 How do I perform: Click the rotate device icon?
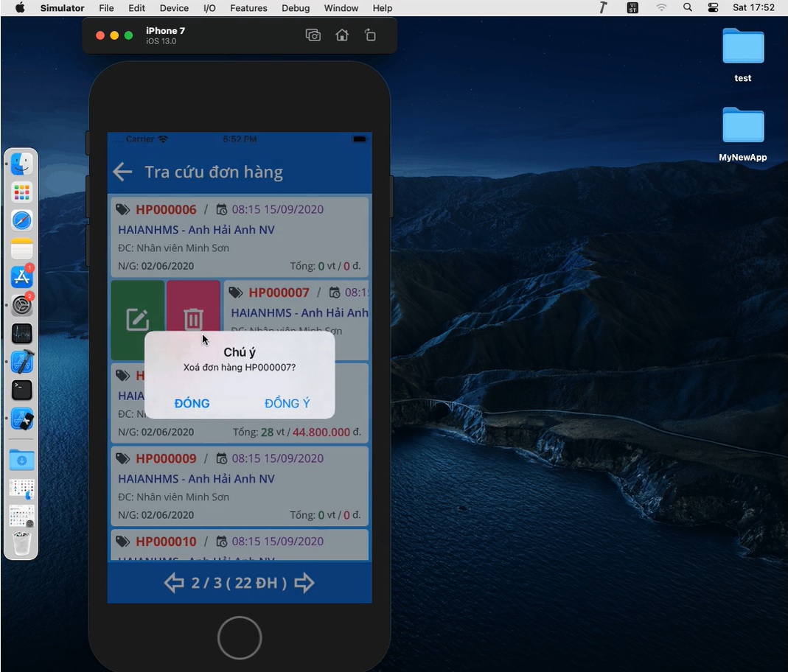(370, 35)
